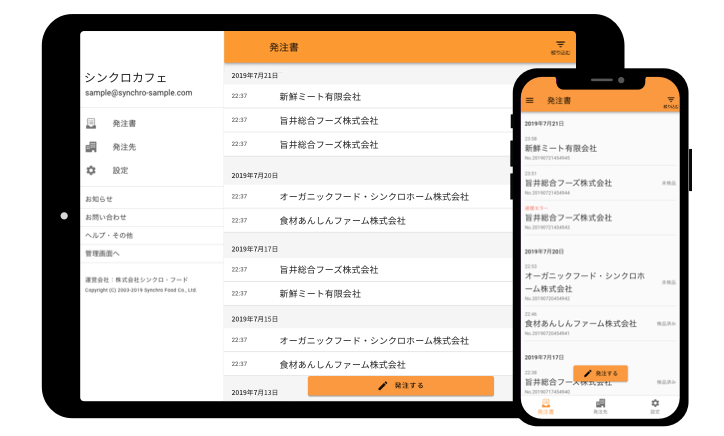Viewport: 724px width, 436px height.
Task: Click the 発注書 icon in tablet sidebar
Action: click(x=91, y=124)
